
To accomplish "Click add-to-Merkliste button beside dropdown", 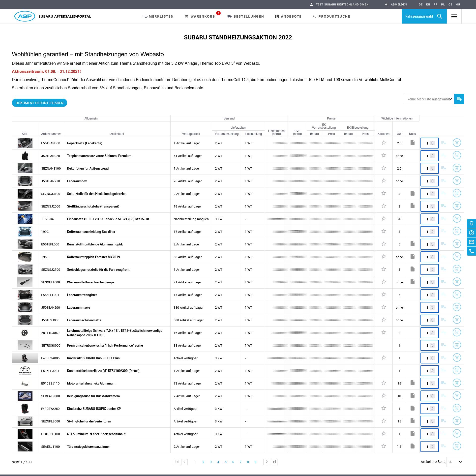I will 459,99.
